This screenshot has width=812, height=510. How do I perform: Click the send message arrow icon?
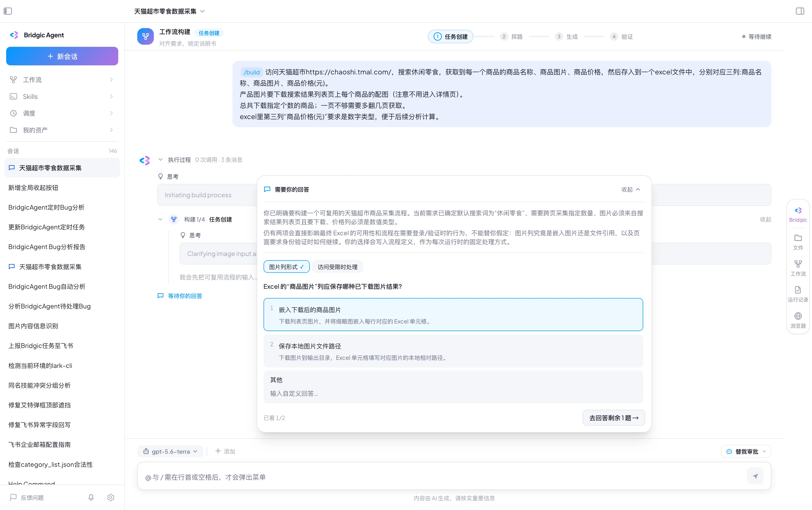click(x=755, y=476)
